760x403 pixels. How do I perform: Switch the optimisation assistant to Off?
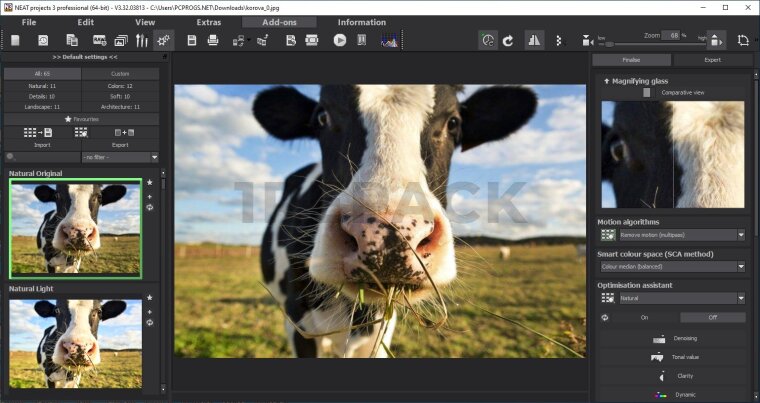tap(712, 317)
